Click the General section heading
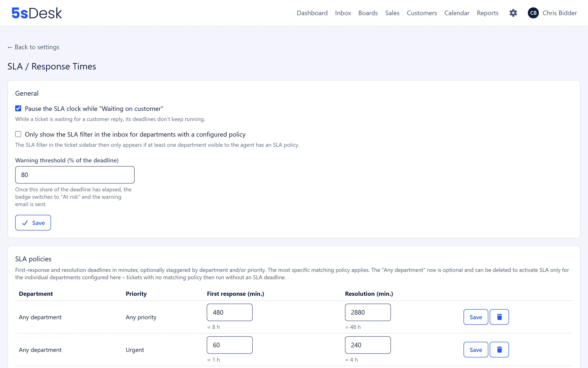Screen dimensions: 588x368 (27, 93)
